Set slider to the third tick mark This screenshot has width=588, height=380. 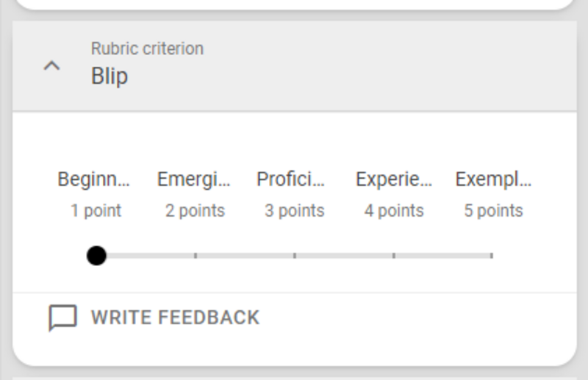[x=295, y=256]
